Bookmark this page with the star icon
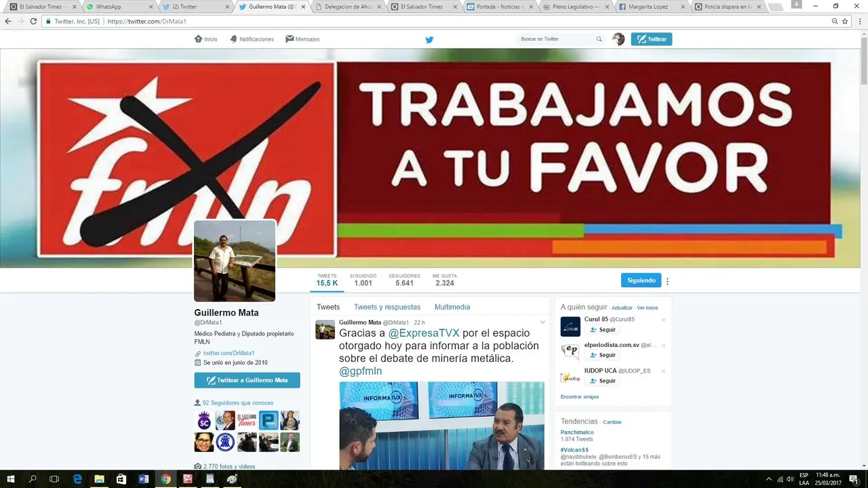The image size is (868, 488). pyautogui.click(x=845, y=21)
